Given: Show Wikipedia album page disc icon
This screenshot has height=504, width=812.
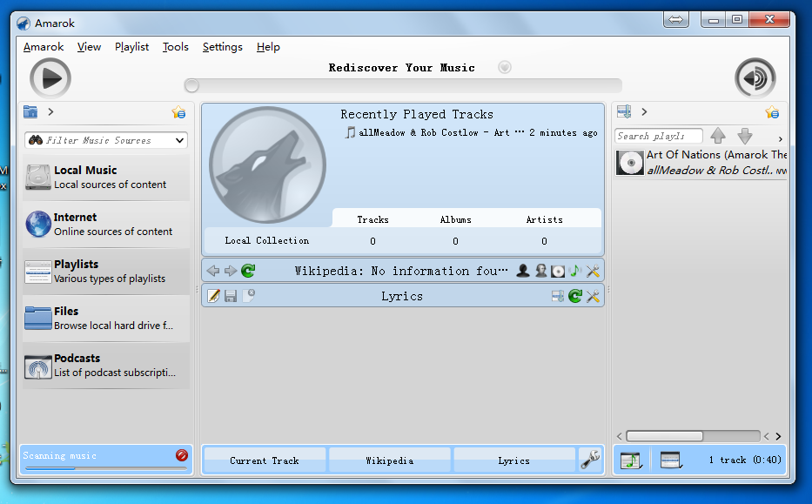Looking at the screenshot, I should click(558, 271).
